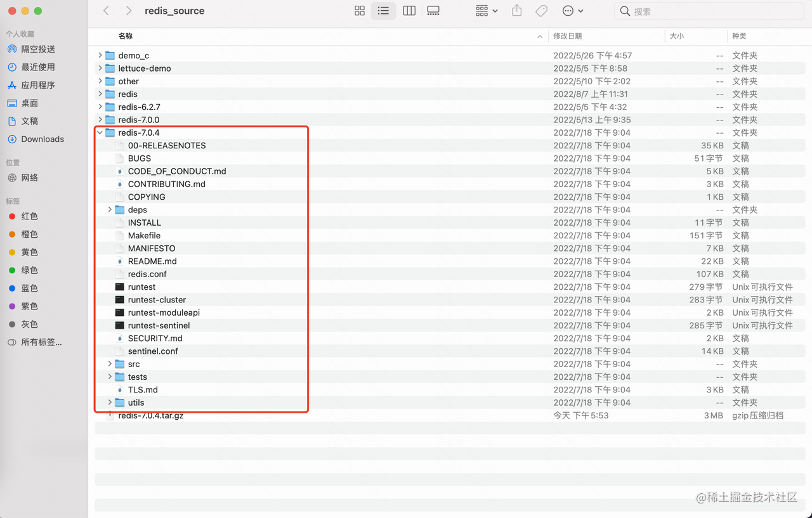Sort by Size (大小) column header

(677, 36)
